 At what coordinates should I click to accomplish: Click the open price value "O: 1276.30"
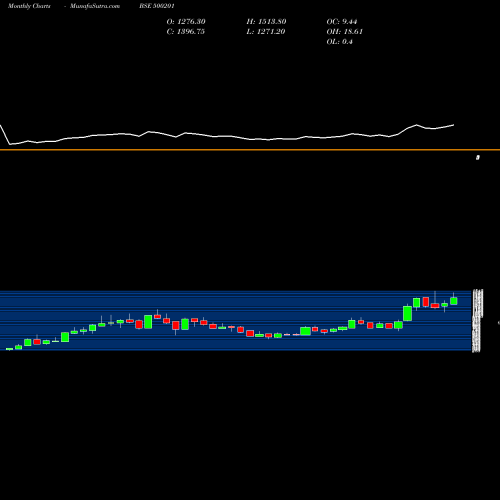[186, 22]
